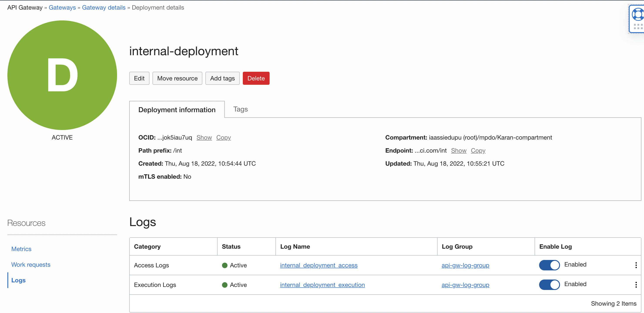Disable logging for Execution Logs
This screenshot has height=313, width=644.
click(x=549, y=285)
